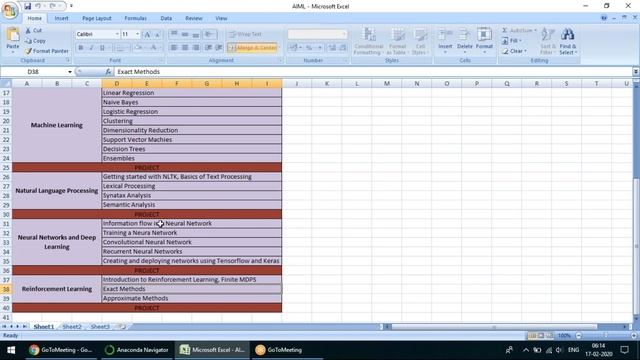Toggle Top Align for the cell
The width and height of the screenshot is (640, 360).
[174, 34]
